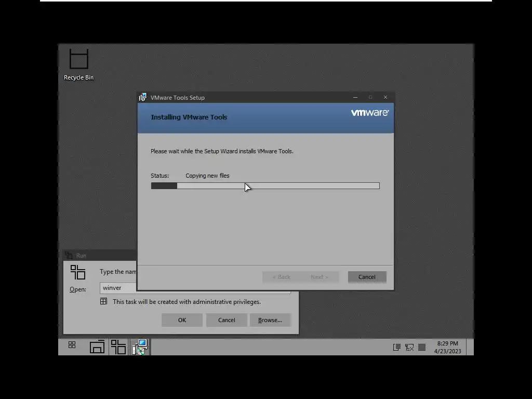This screenshot has width=532, height=399.
Task: Cancel the VMware Tools installation
Action: [367, 277]
